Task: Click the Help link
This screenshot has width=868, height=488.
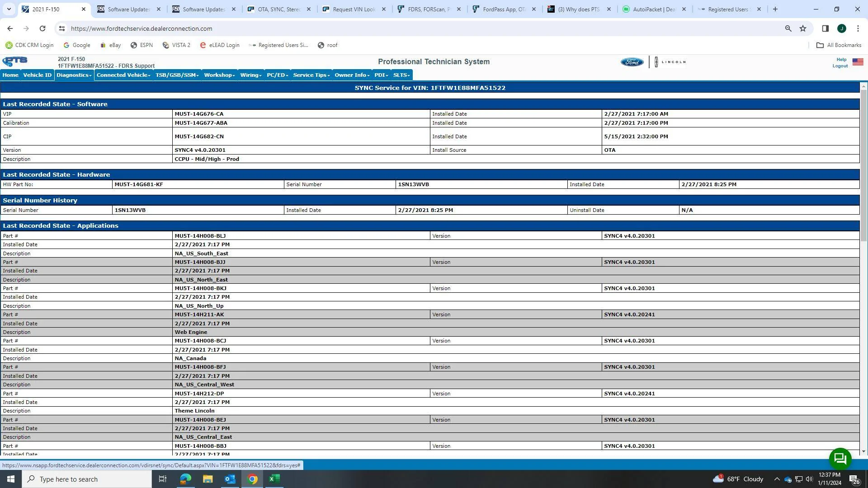Action: pyautogui.click(x=841, y=59)
